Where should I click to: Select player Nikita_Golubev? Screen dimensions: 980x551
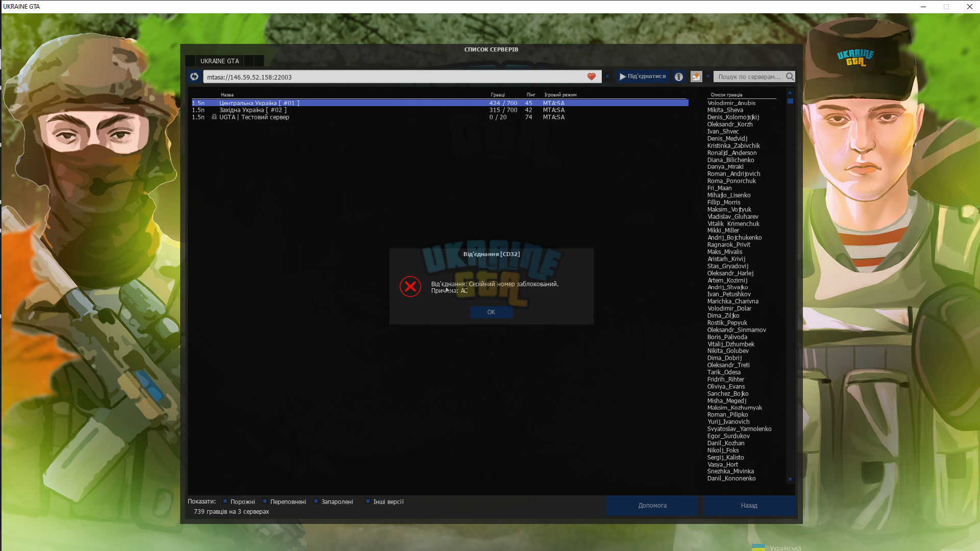click(x=728, y=351)
